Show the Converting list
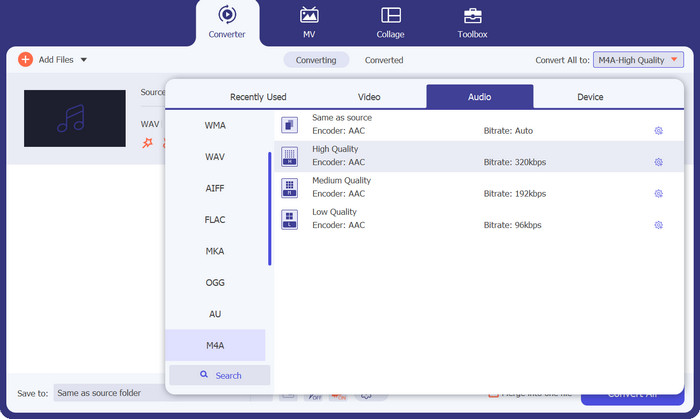700x419 pixels. click(x=316, y=60)
